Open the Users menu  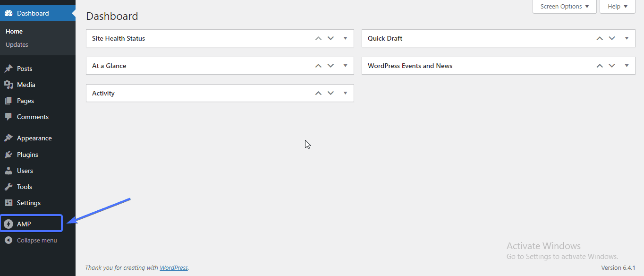coord(38,171)
